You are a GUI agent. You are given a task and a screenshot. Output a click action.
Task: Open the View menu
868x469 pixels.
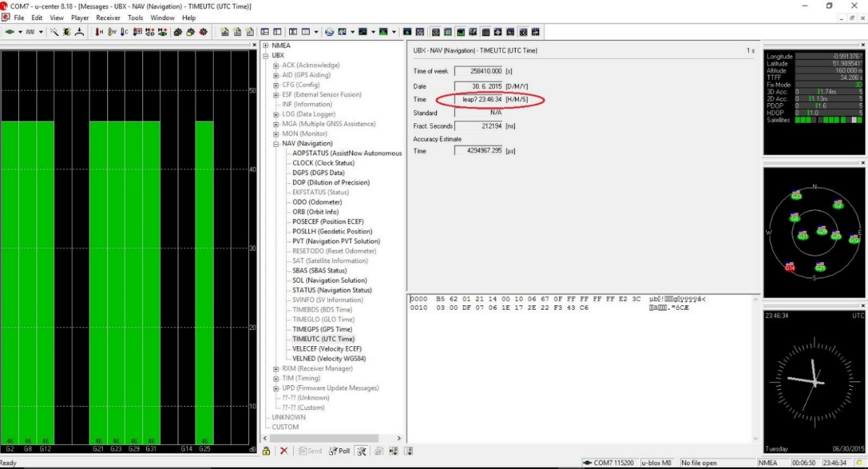point(56,17)
